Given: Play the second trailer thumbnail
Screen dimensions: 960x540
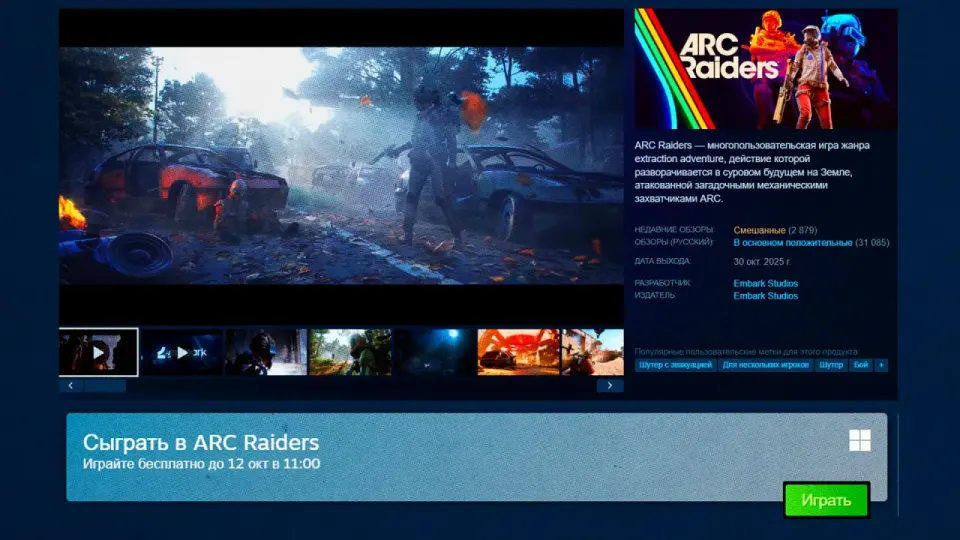Looking at the screenshot, I should click(x=182, y=352).
